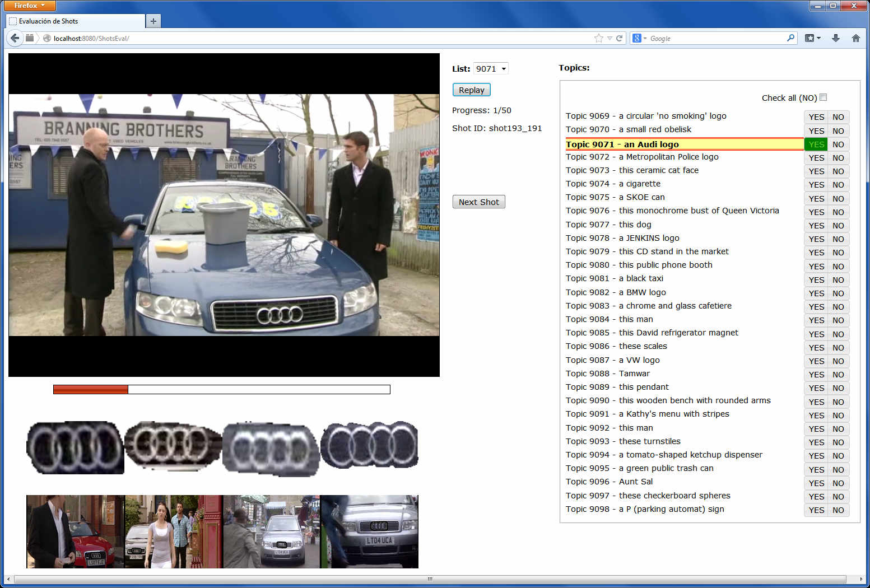The width and height of the screenshot is (870, 588).
Task: Click the text 'Progress: 1/50'
Action: [x=482, y=110]
